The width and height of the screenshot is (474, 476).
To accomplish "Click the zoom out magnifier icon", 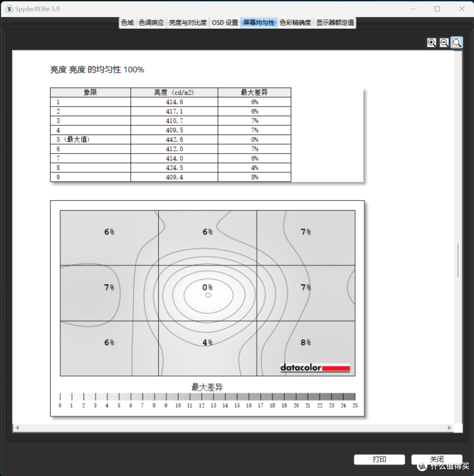I will point(444,43).
